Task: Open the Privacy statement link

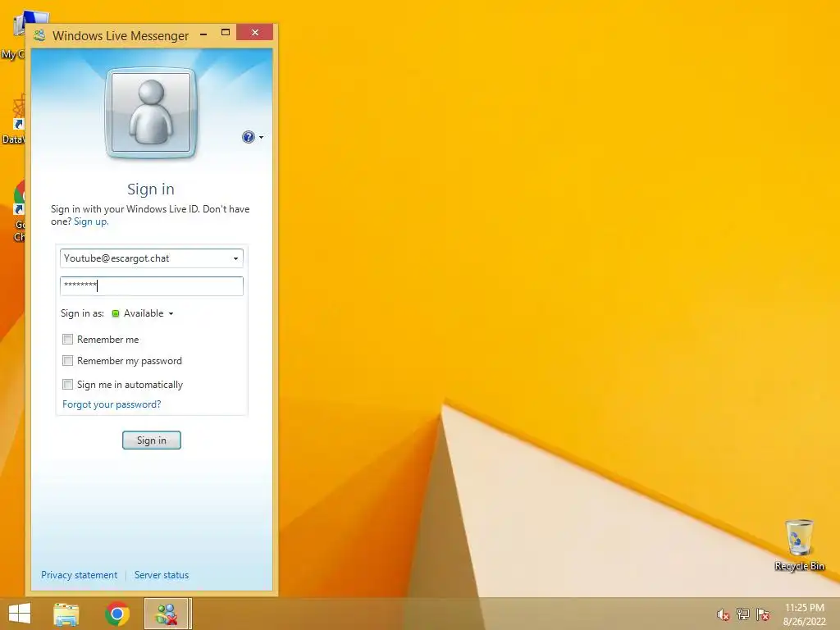Action: point(80,575)
